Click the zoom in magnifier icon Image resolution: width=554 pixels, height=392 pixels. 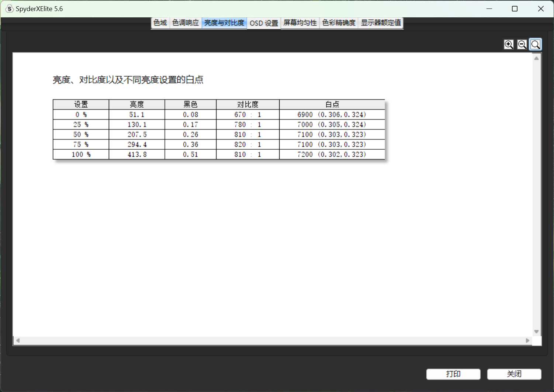pyautogui.click(x=509, y=45)
